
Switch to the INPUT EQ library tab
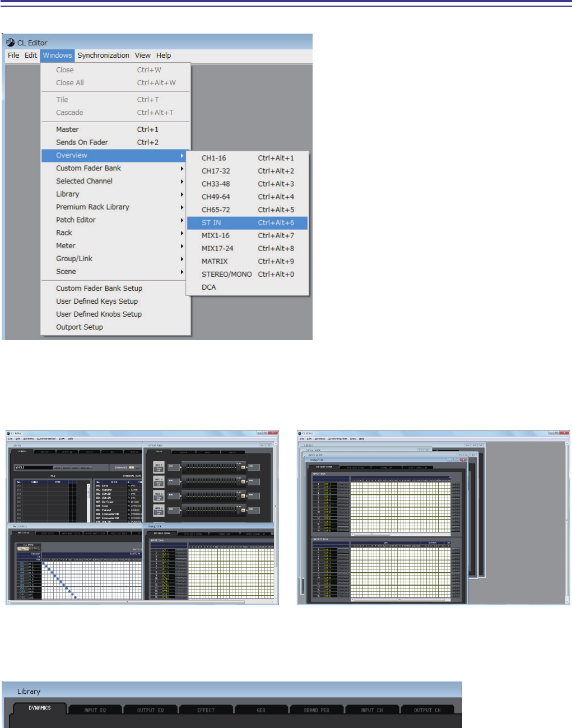tap(95, 710)
